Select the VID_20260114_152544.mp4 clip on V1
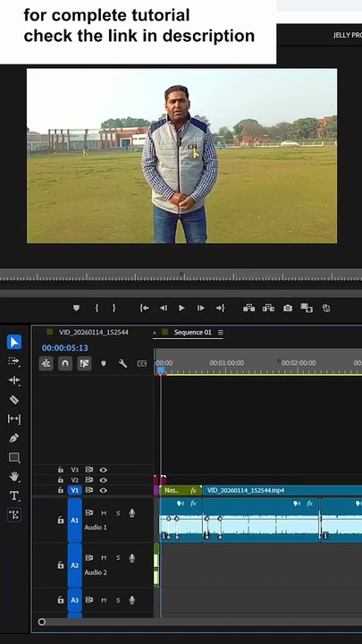Screen dimensions: 362x644 coord(282,490)
